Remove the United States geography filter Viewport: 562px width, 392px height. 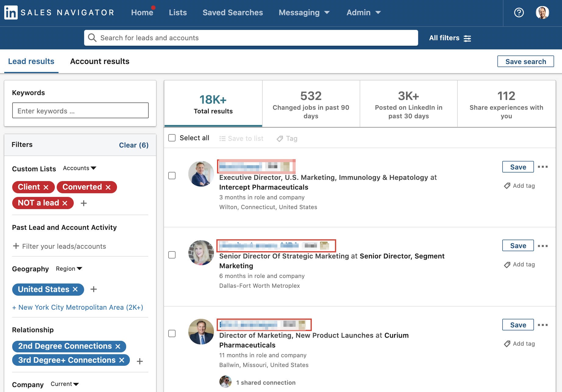point(75,289)
